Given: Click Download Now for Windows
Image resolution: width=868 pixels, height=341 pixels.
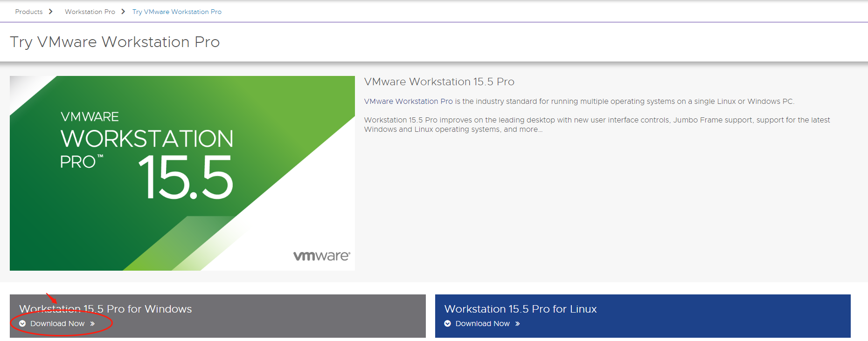Looking at the screenshot, I should 57,324.
